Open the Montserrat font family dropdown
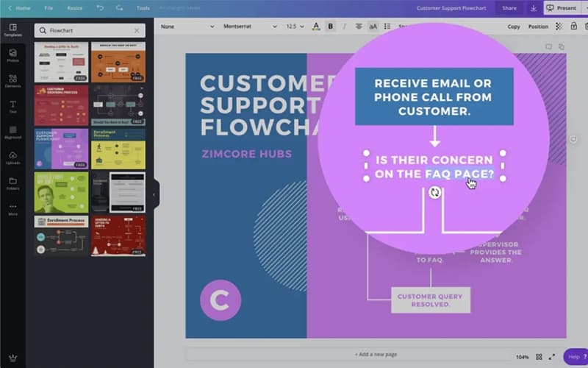Screen dimensions: 588x368 (250, 26)
